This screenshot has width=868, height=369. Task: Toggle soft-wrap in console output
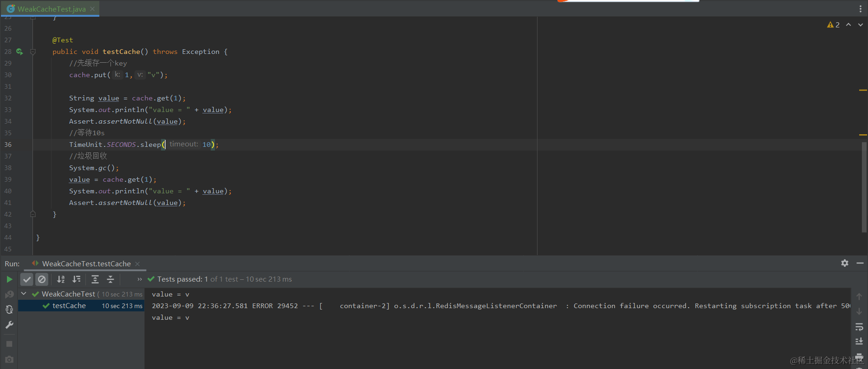click(859, 327)
